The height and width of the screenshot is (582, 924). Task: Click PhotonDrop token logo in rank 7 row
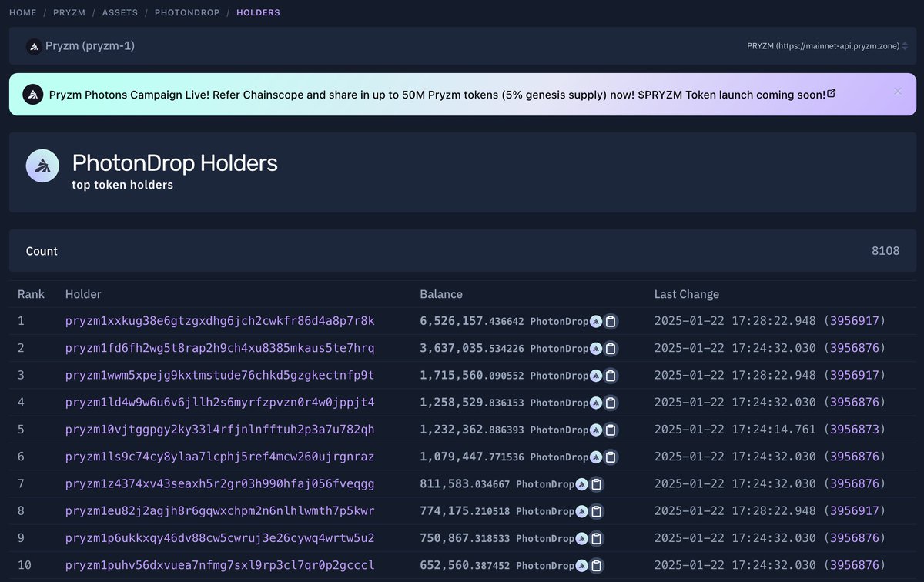coord(582,484)
